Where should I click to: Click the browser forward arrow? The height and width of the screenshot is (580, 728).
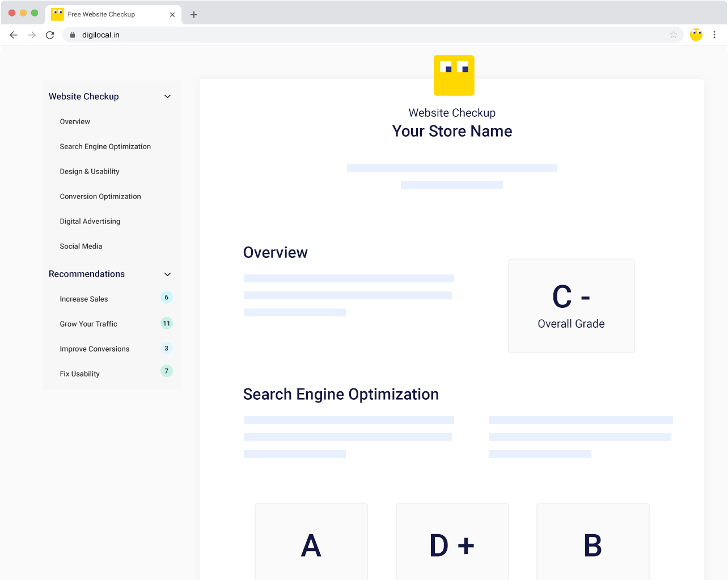(32, 35)
